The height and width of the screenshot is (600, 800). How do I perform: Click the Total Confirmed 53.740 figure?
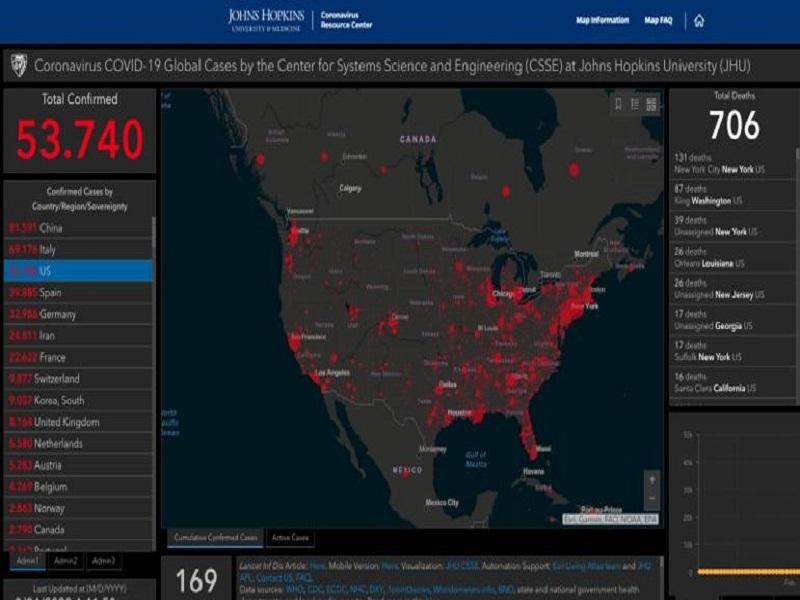(80, 139)
